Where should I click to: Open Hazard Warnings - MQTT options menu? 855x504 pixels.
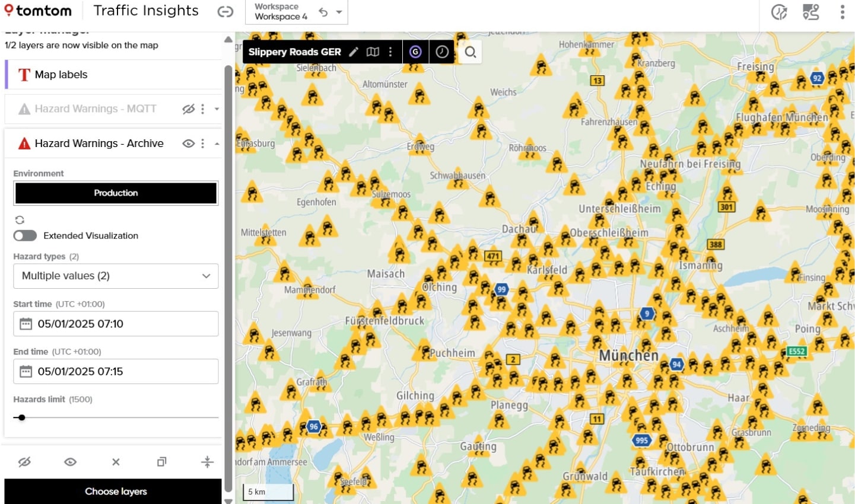click(x=203, y=109)
